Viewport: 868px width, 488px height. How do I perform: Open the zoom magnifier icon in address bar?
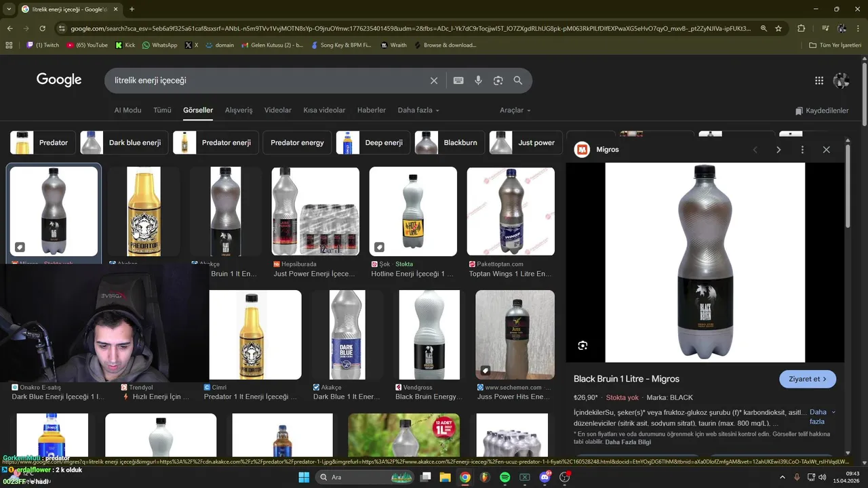click(x=764, y=28)
